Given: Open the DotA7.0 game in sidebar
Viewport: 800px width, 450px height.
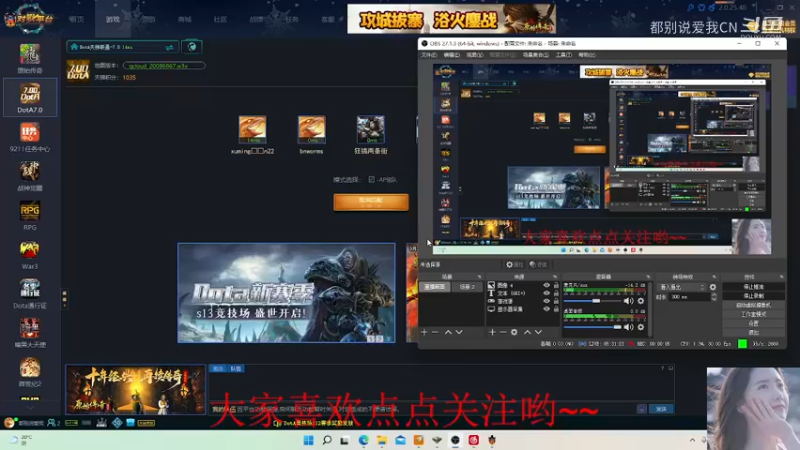Looking at the screenshot, I should coord(30,97).
